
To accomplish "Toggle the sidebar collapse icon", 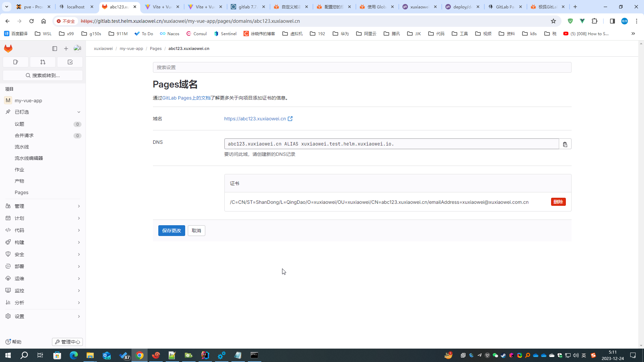I will [x=55, y=49].
